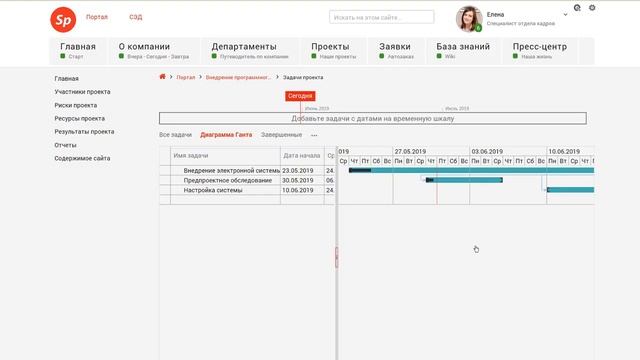Open База знаний navigation tab

pos(463,51)
